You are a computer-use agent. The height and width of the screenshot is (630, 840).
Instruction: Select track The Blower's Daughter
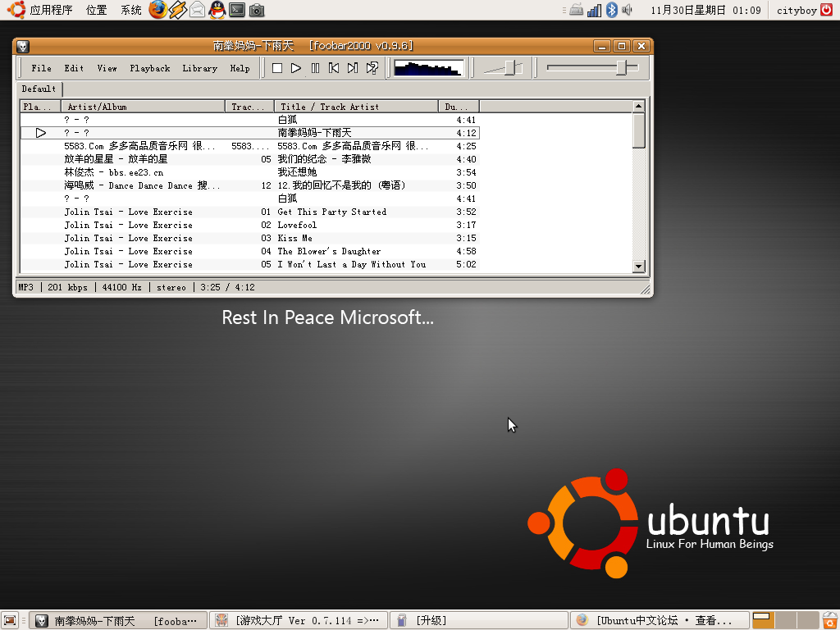coord(329,251)
